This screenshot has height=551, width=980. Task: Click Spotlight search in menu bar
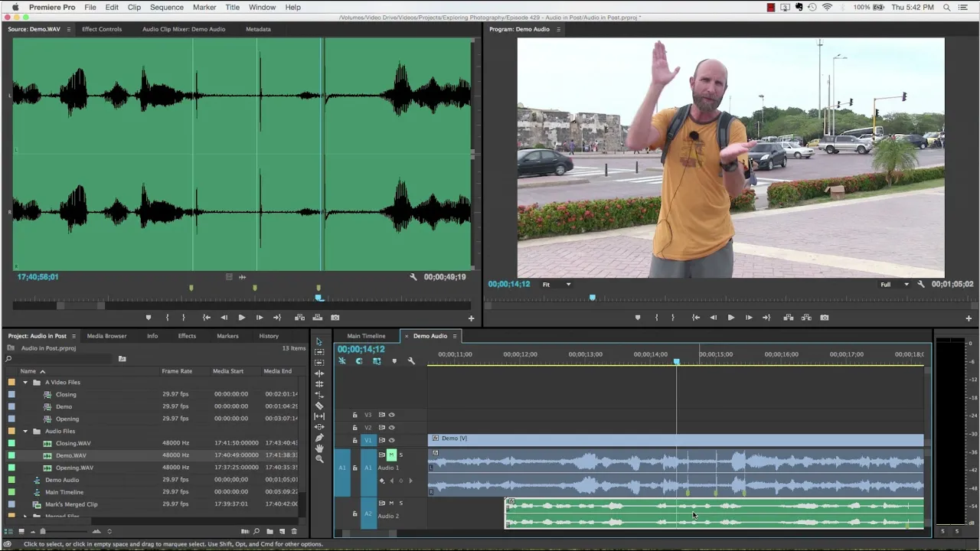pos(947,7)
